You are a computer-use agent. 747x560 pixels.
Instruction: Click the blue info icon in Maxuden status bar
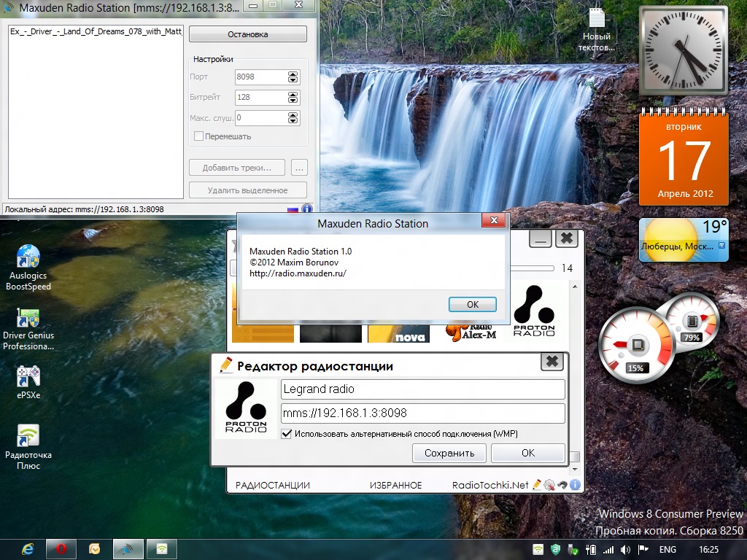coord(307,209)
